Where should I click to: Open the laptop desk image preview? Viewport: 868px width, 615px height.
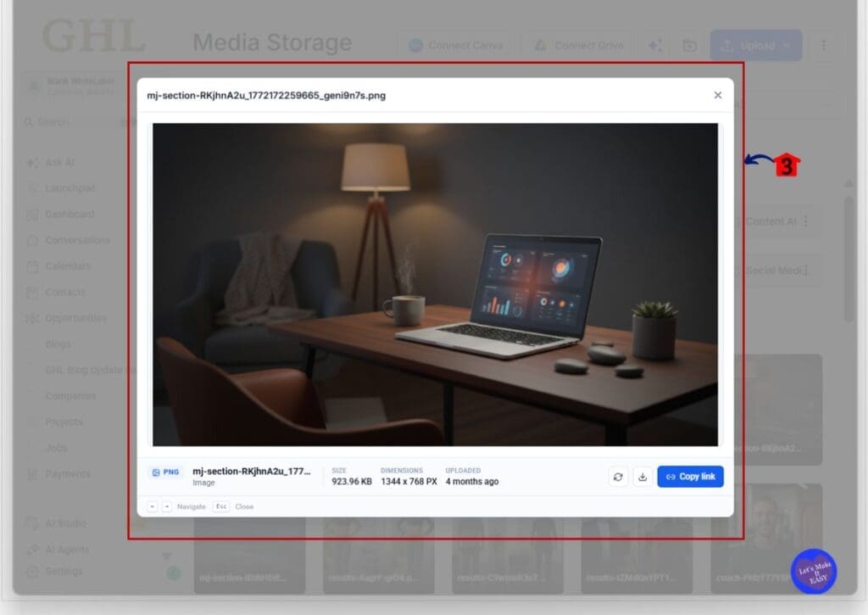435,284
